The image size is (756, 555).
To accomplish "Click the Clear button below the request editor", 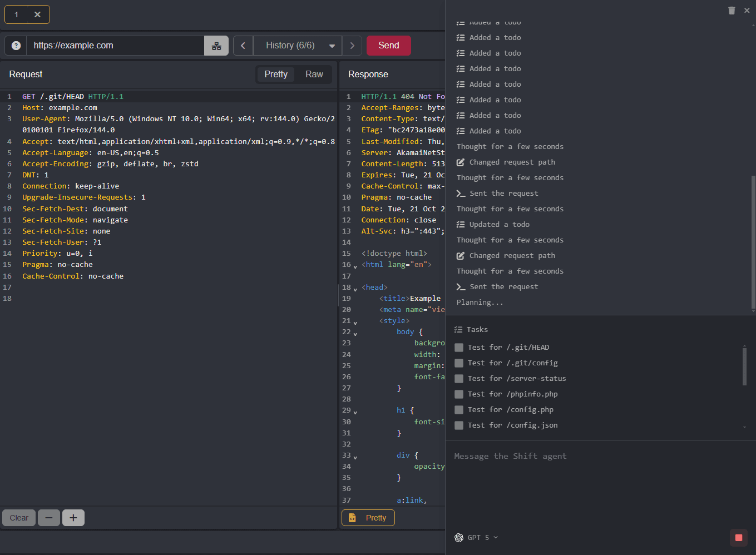I will pyautogui.click(x=18, y=518).
